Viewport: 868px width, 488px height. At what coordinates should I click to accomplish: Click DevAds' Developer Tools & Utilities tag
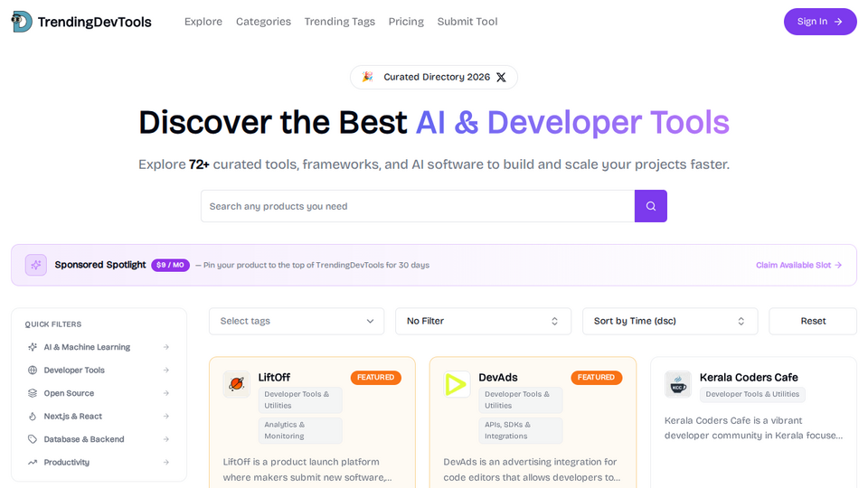click(x=521, y=400)
